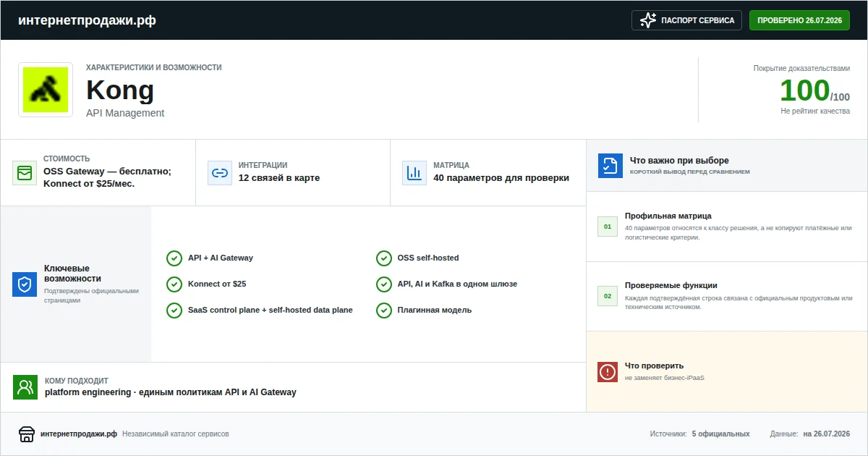Click the Плагинная модель feature text
This screenshot has height=456, width=868.
[x=435, y=310]
